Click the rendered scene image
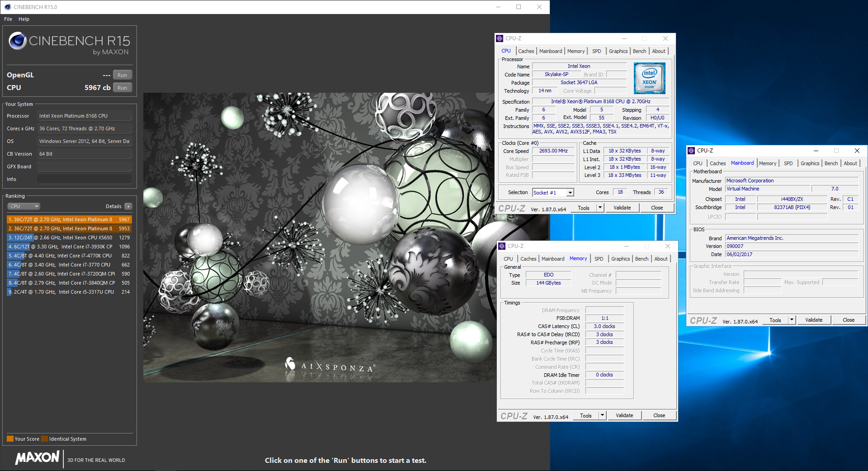Image resolution: width=868 pixels, height=471 pixels. click(x=319, y=238)
